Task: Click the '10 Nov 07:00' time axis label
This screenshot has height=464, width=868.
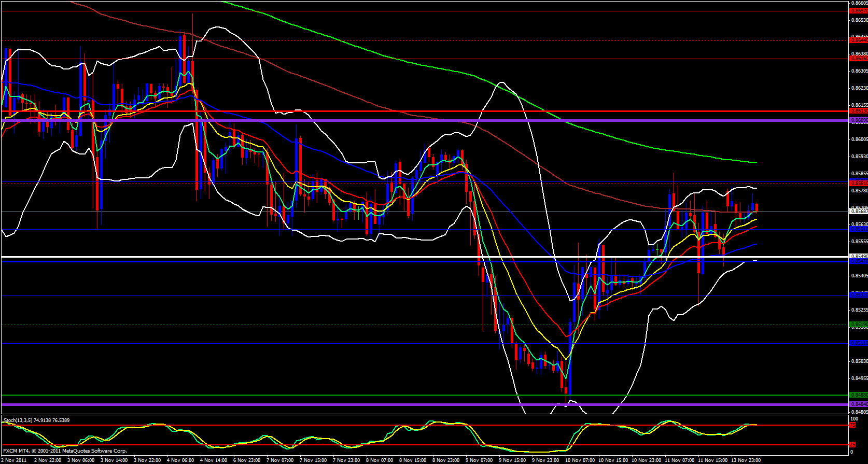Action: point(580,460)
